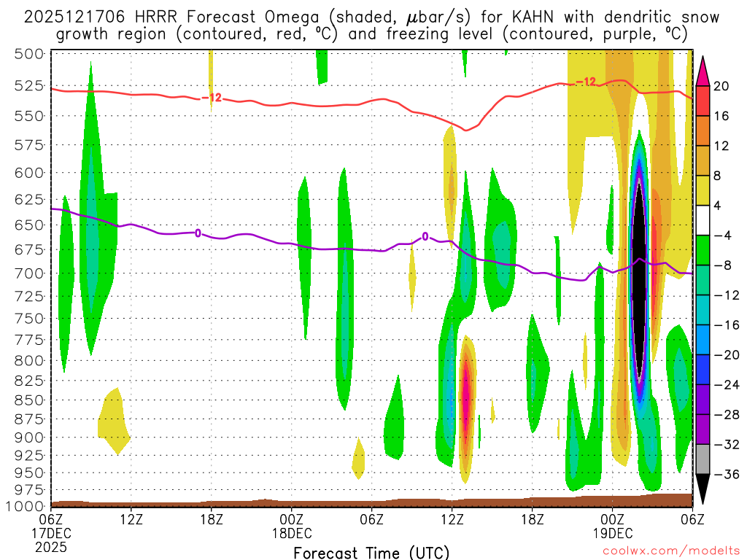The image size is (747, 560).
Task: Click the 500 pressure level label
Action: pos(29,54)
